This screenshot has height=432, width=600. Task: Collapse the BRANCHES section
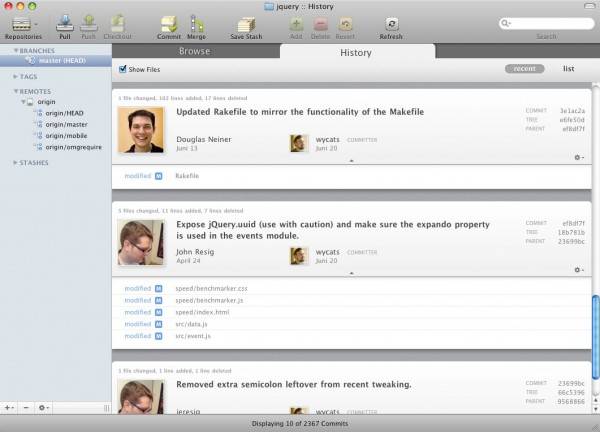[x=16, y=51]
